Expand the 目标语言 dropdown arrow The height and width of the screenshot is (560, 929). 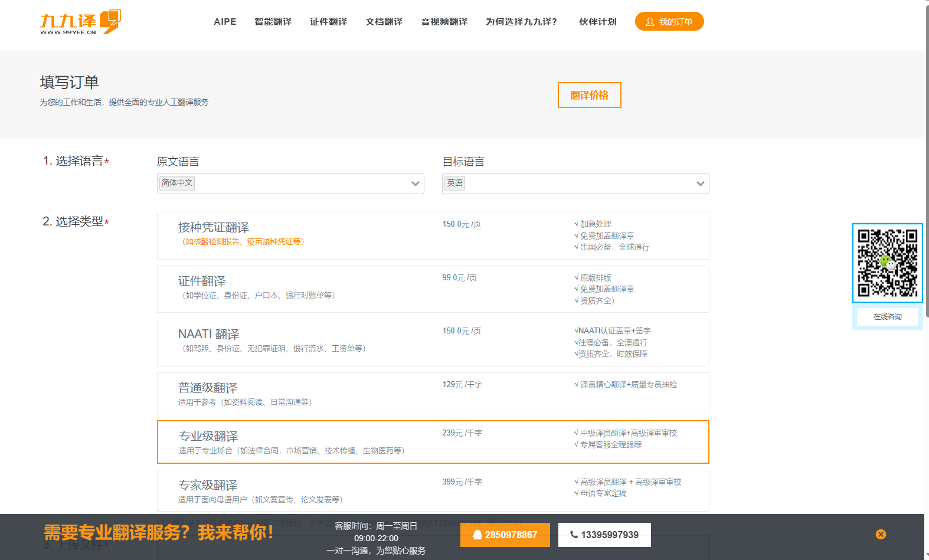click(701, 184)
